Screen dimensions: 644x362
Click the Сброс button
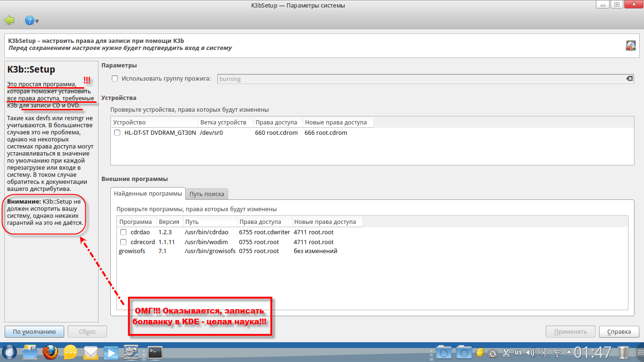point(87,331)
